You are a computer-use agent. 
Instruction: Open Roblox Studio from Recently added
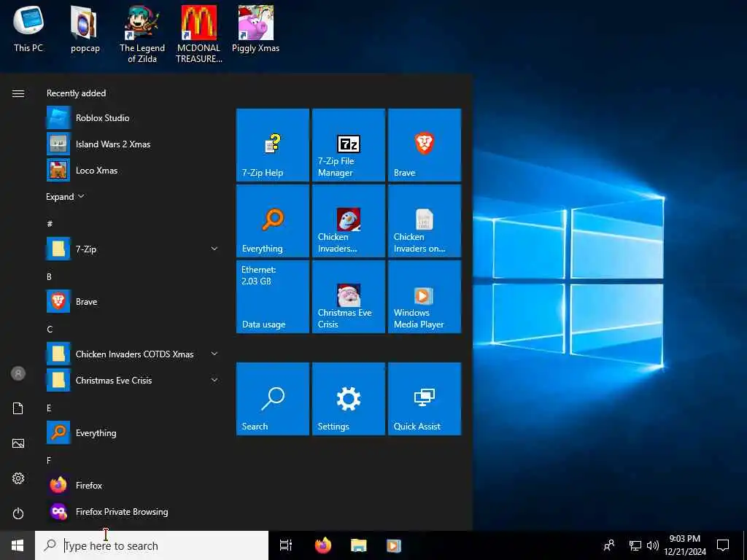[133, 118]
